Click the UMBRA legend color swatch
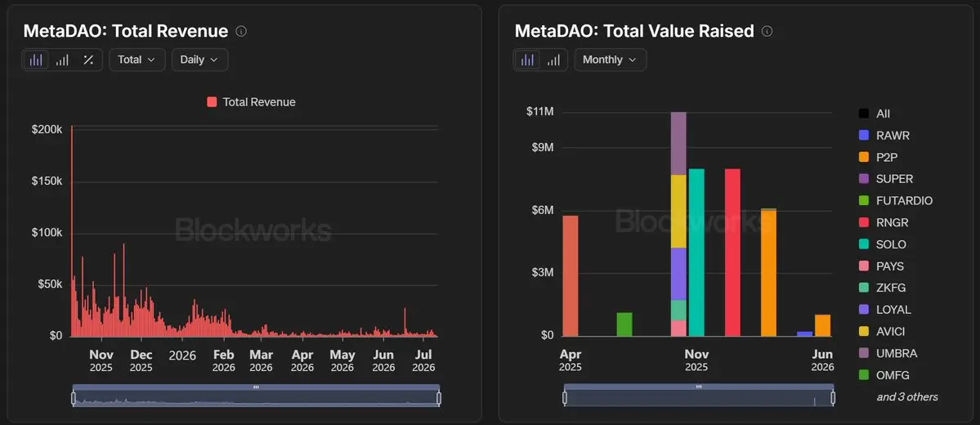980x425 pixels. click(x=864, y=354)
